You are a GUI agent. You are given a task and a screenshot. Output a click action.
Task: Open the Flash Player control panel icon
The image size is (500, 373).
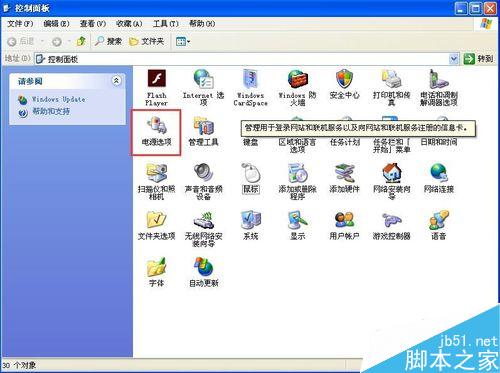coord(156,88)
